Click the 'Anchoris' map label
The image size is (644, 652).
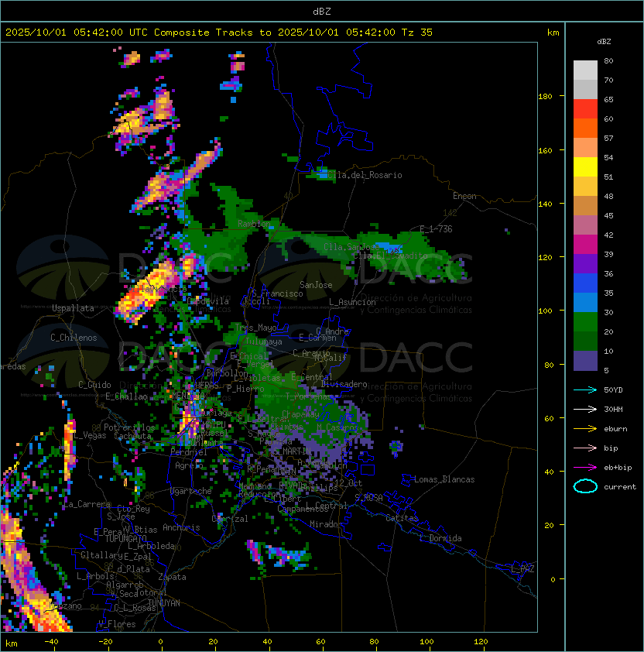click(181, 527)
